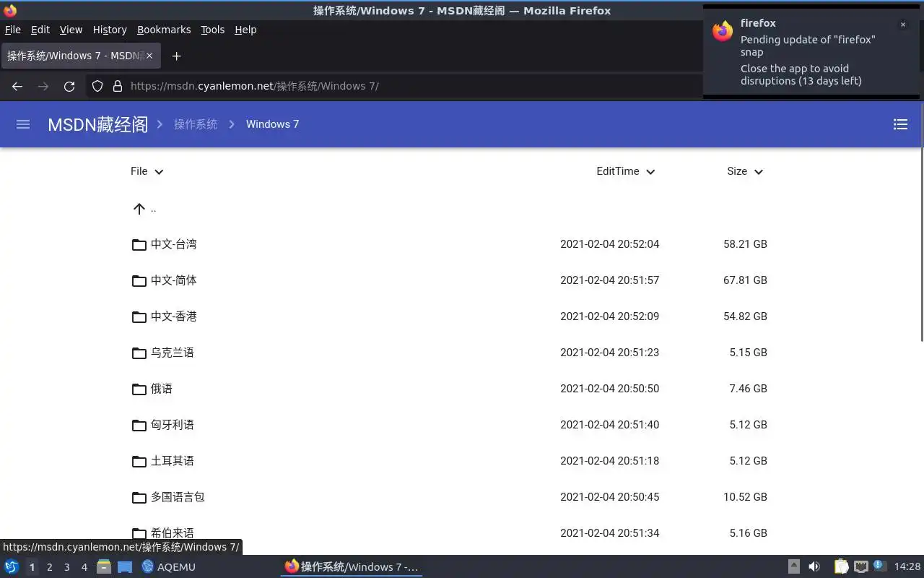The height and width of the screenshot is (578, 924).
Task: Click the padlock site security icon
Action: point(118,86)
